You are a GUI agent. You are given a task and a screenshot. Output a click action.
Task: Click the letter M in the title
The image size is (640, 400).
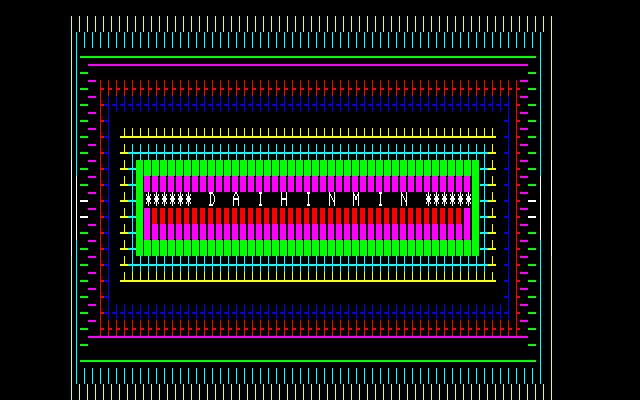356,200
